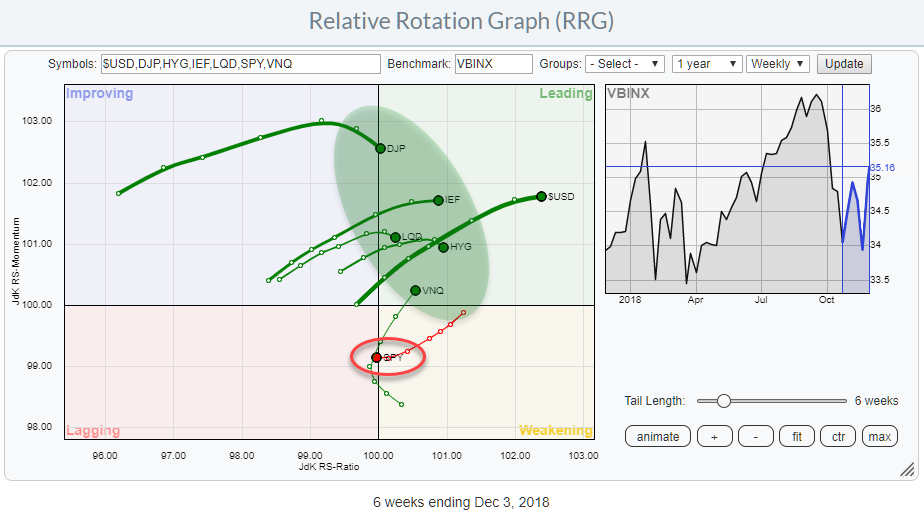
Task: Select the VNQ data point marker
Action: pyautogui.click(x=416, y=290)
